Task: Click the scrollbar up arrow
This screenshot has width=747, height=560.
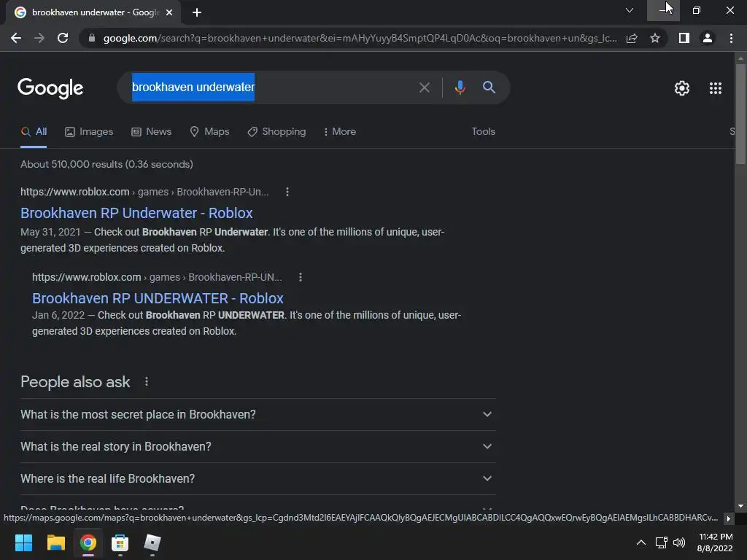Action: click(740, 58)
